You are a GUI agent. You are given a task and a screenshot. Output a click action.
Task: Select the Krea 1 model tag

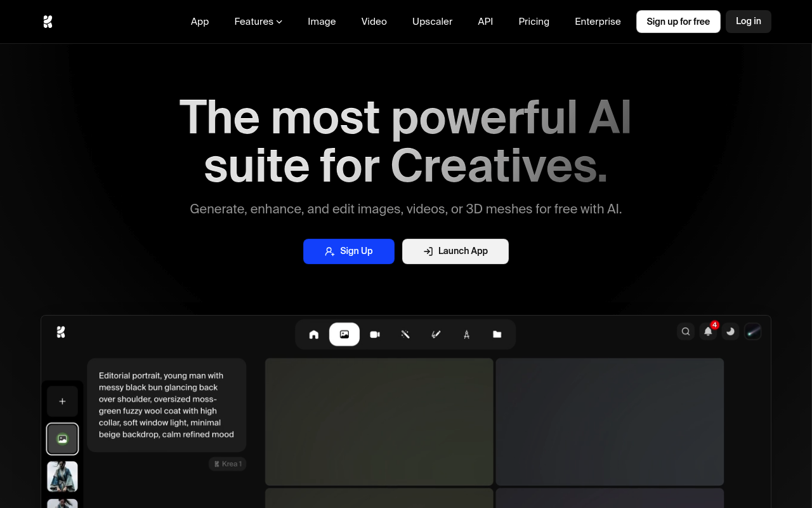click(228, 464)
